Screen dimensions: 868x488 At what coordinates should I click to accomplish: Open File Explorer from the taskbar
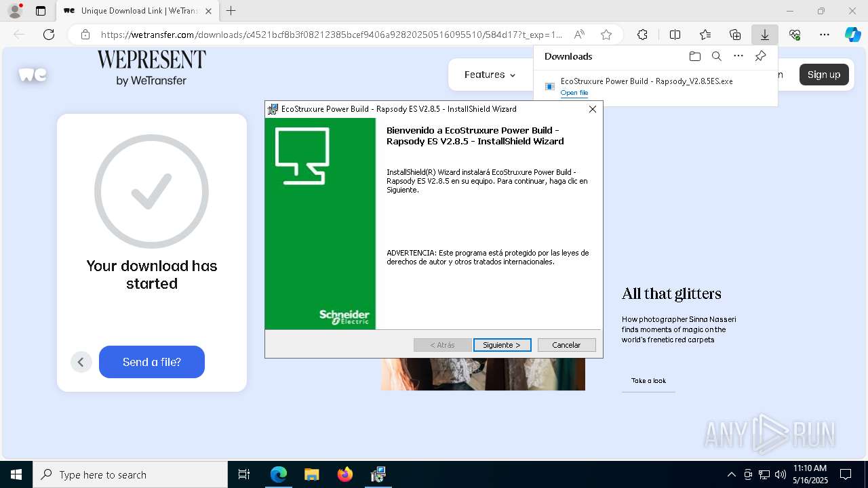pyautogui.click(x=312, y=474)
